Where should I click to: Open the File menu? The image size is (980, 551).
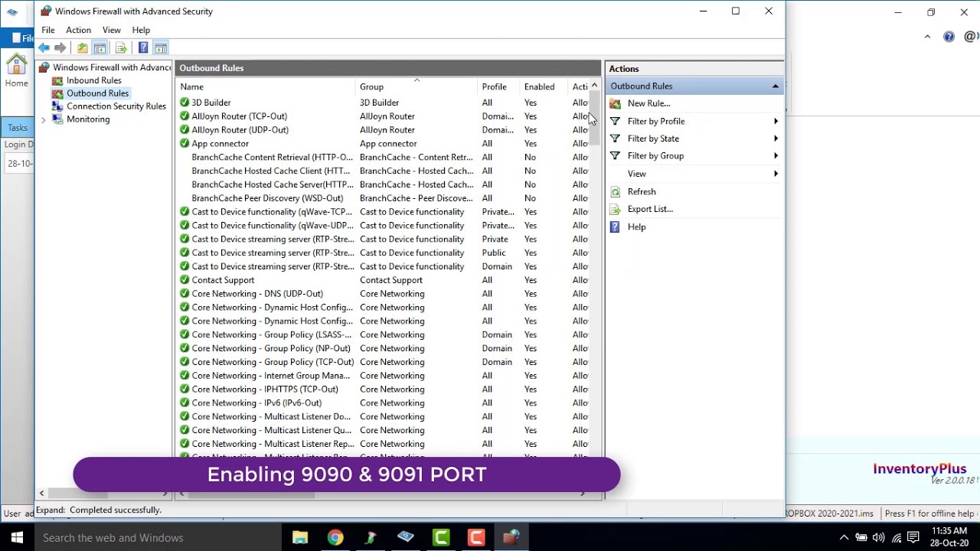pos(48,30)
